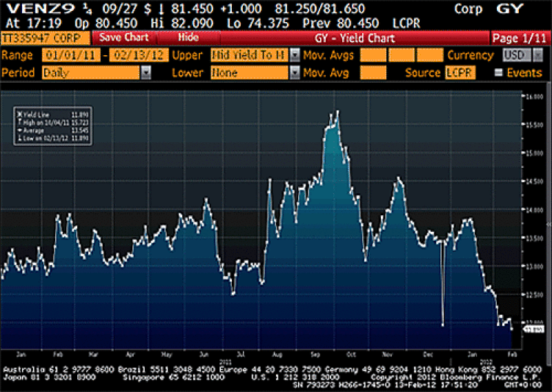
Task: Click the Prev 80.450 value in the header
Action: (x=340, y=23)
